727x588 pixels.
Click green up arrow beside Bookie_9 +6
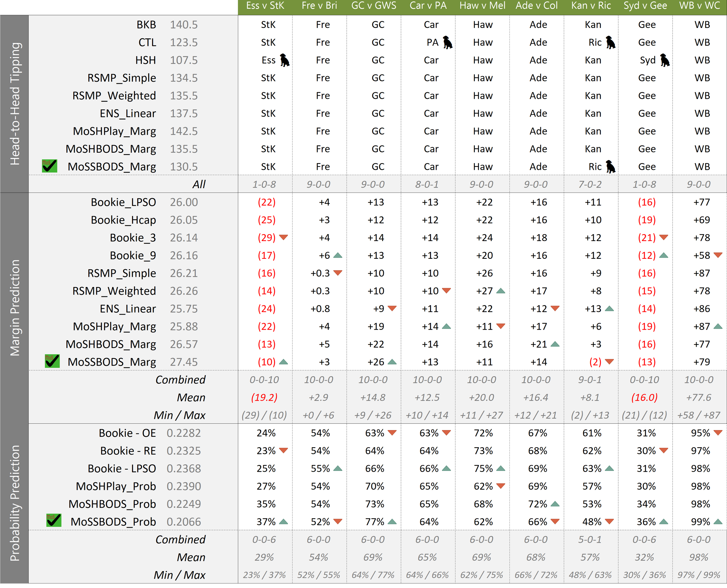(338, 255)
